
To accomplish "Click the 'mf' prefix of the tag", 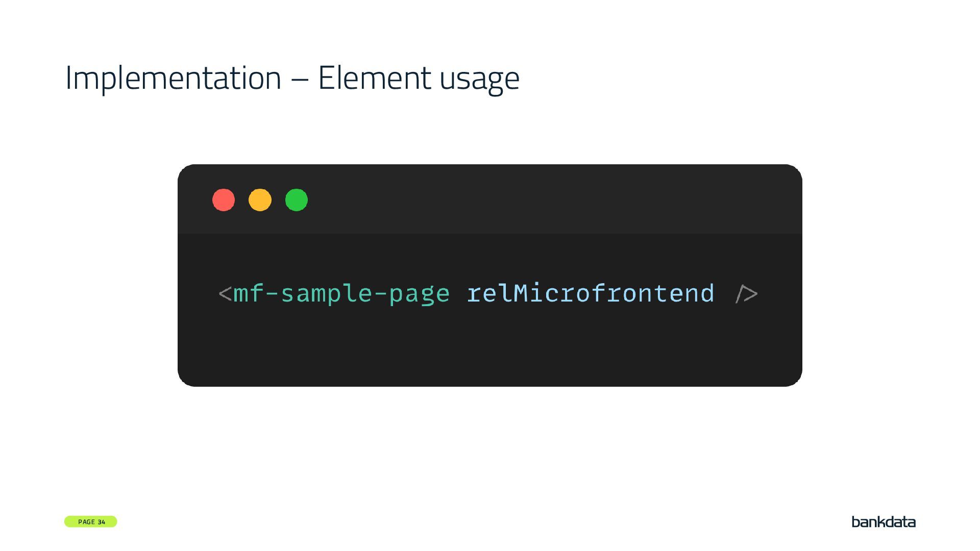I will (x=248, y=294).
